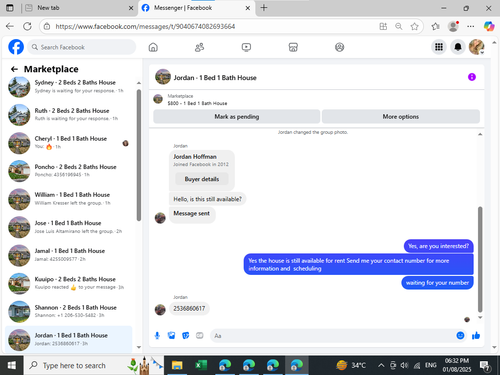Open the Marketplace storefront icon

(x=293, y=47)
